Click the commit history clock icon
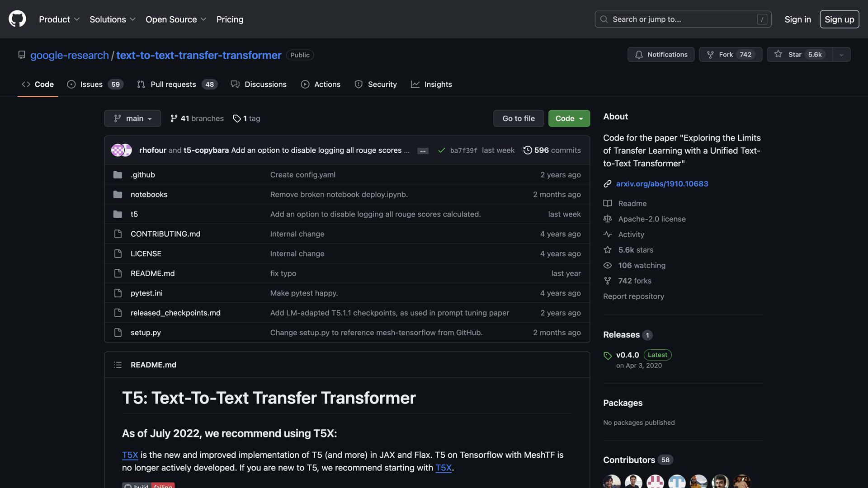The image size is (868, 488). click(x=527, y=150)
